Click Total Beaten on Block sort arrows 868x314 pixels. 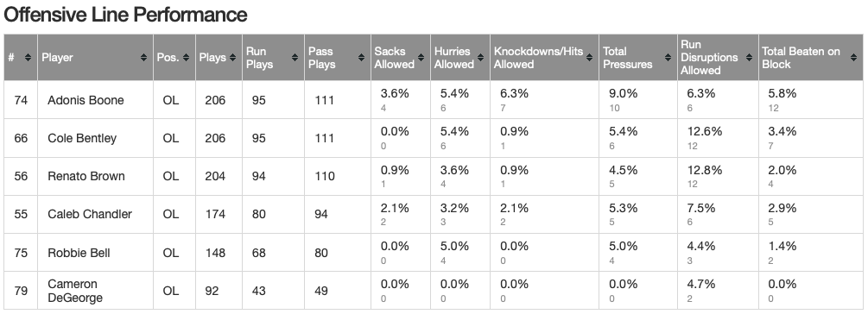point(854,58)
